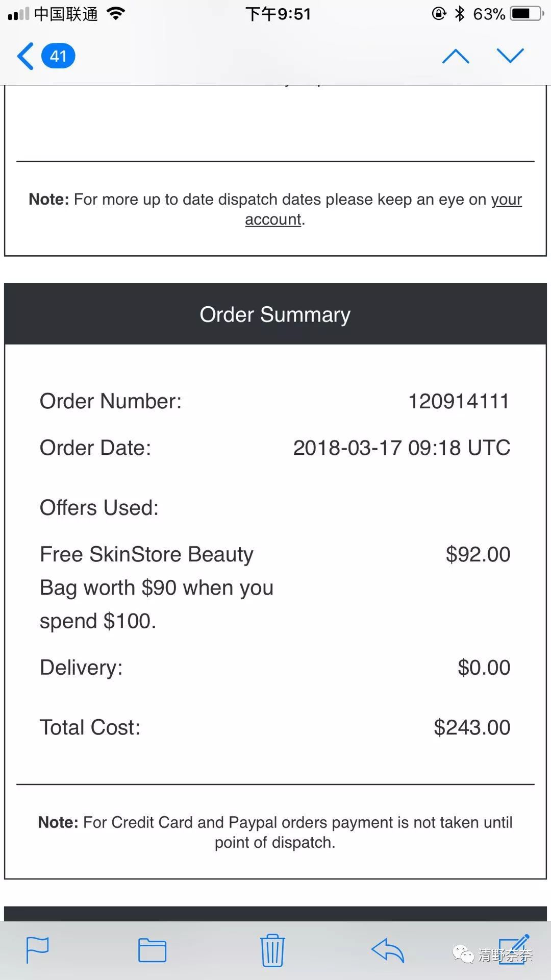Tap the battery indicator in status bar
This screenshot has width=551, height=980.
tap(528, 14)
